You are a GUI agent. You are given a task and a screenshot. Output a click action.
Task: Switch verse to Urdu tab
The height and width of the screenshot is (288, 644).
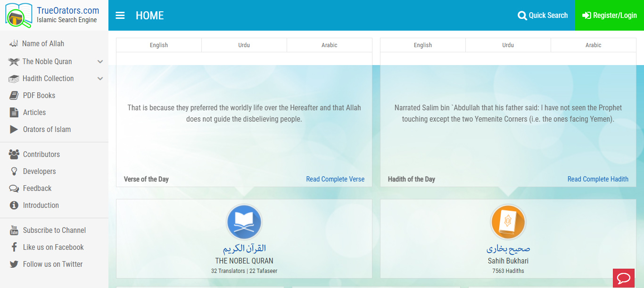[244, 45]
